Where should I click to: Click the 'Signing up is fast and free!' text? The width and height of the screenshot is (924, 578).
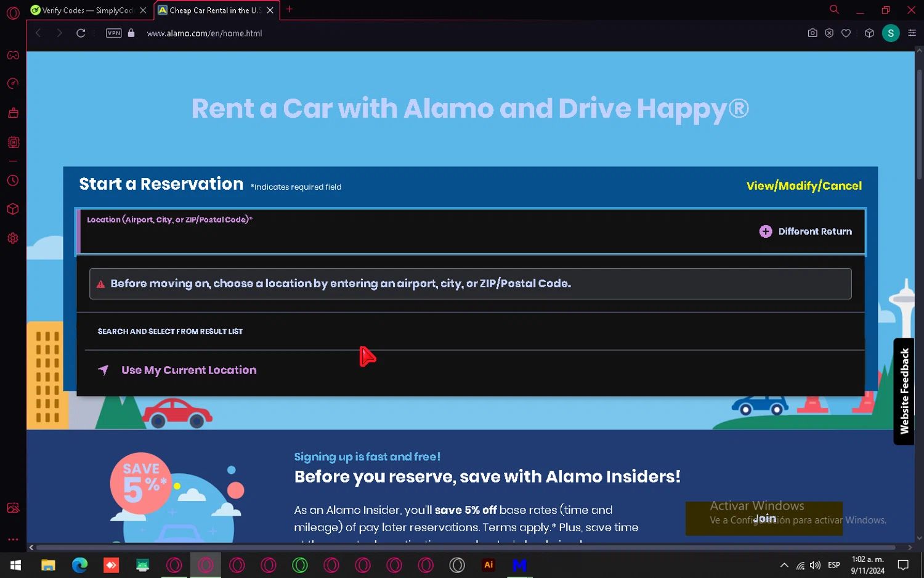(367, 457)
